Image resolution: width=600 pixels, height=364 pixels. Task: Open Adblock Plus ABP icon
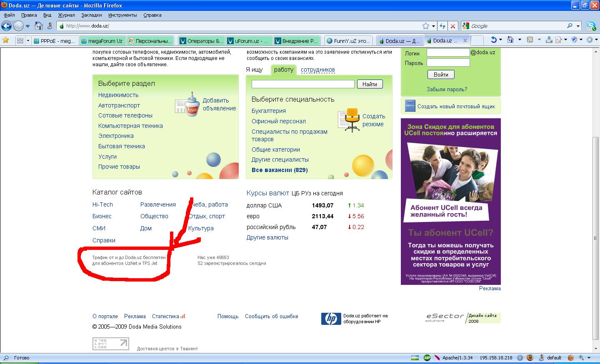pyautogui.click(x=427, y=358)
